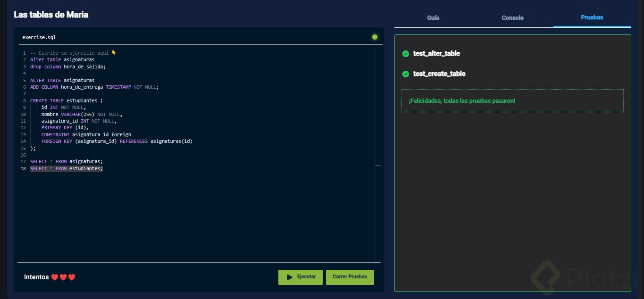This screenshot has height=299, width=644.
Task: Click line number 8 in the gutter
Action: click(24, 100)
